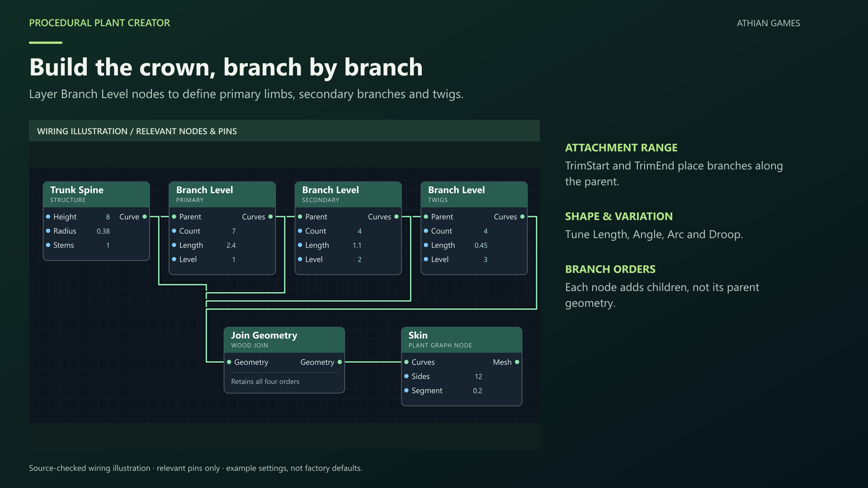Click Height value 8 on Trunk Spine
The width and height of the screenshot is (868, 488).
tap(108, 217)
